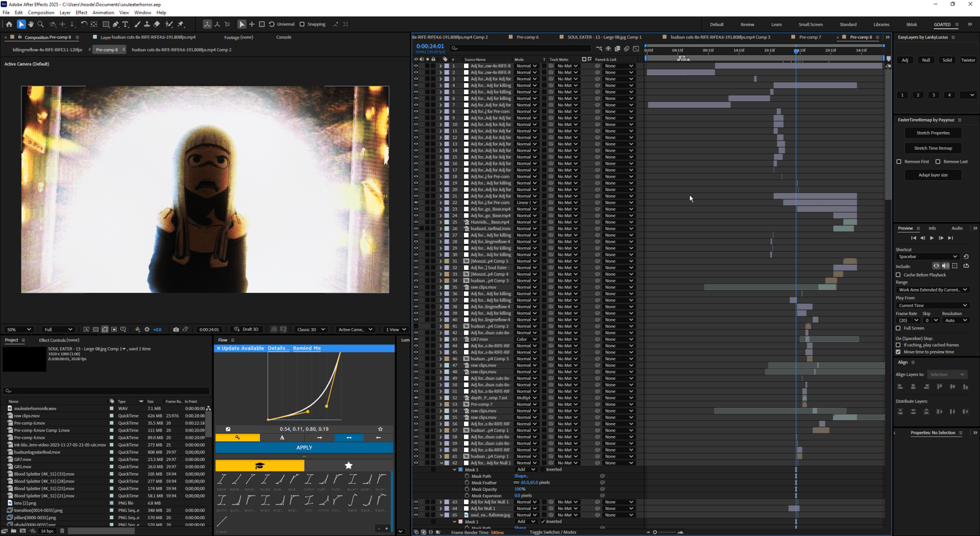The height and width of the screenshot is (536, 980).
Task: Click the timeline zoom slider handle
Action: (655, 532)
